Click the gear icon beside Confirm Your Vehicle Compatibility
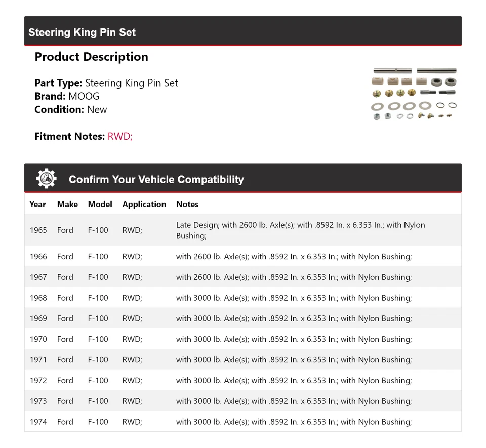The image size is (486, 448). click(46, 179)
